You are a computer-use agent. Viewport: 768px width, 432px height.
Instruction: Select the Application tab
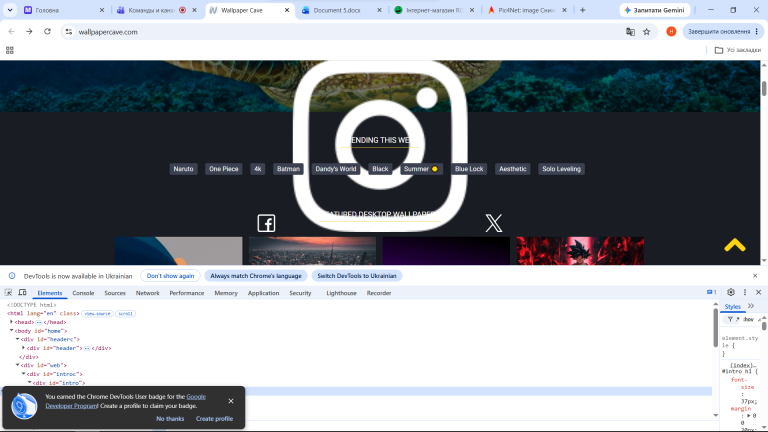point(264,293)
